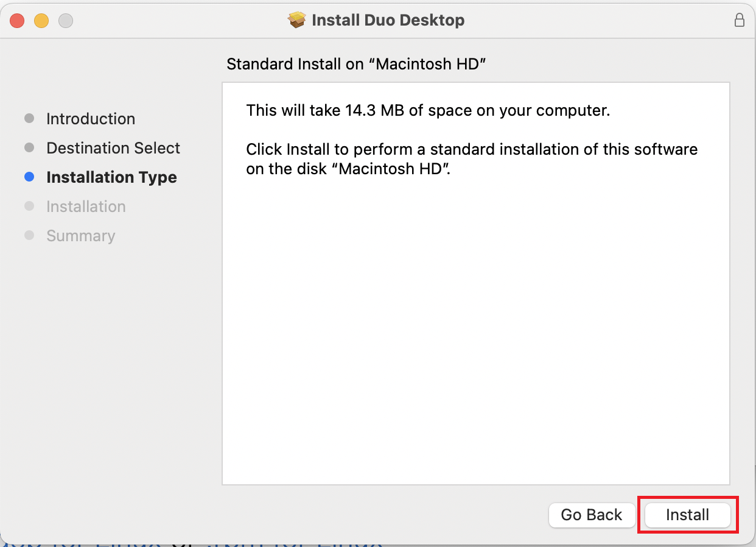Click the blue bullet beside Installation Type

tap(29, 177)
